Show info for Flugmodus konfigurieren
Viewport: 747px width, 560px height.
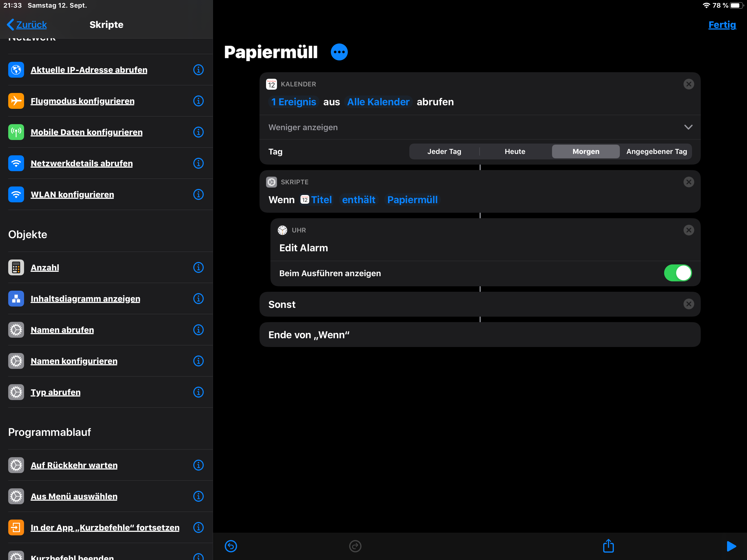[198, 101]
